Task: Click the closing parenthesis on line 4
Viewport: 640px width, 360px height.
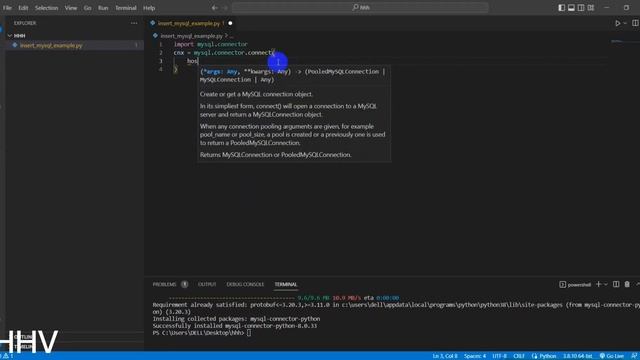Action: coord(176,70)
